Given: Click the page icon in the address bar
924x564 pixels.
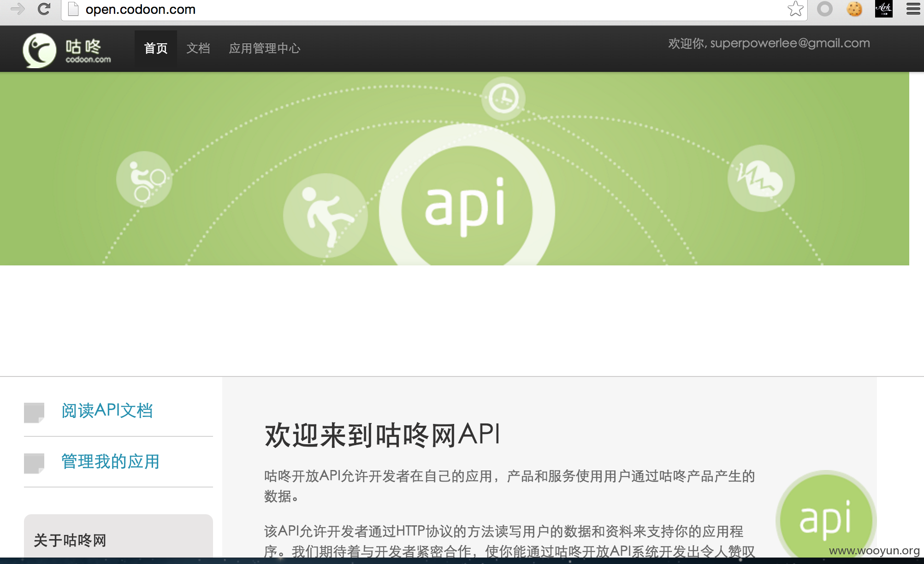Looking at the screenshot, I should pos(73,9).
